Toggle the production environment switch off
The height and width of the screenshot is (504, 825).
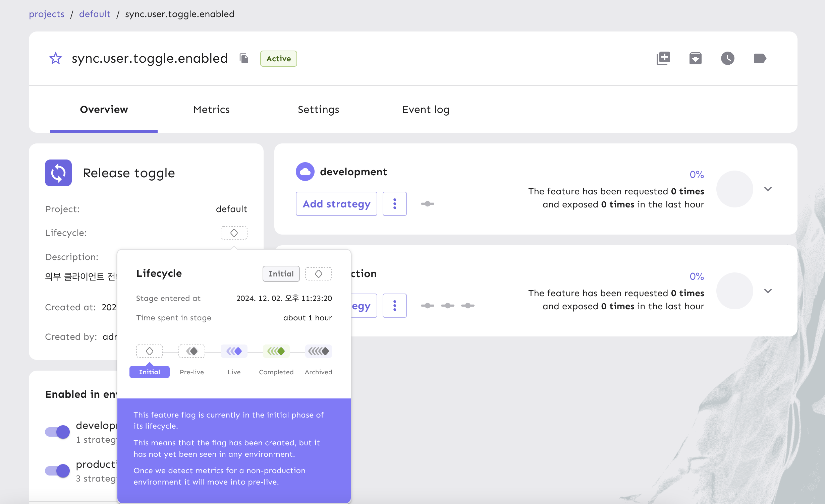coord(57,471)
